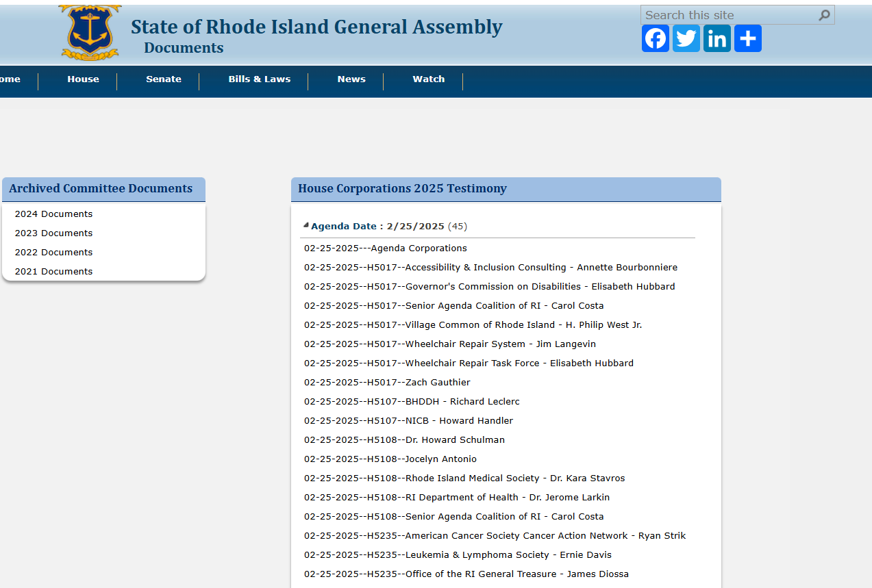Share the page on Facebook
The image size is (872, 588).
click(655, 38)
